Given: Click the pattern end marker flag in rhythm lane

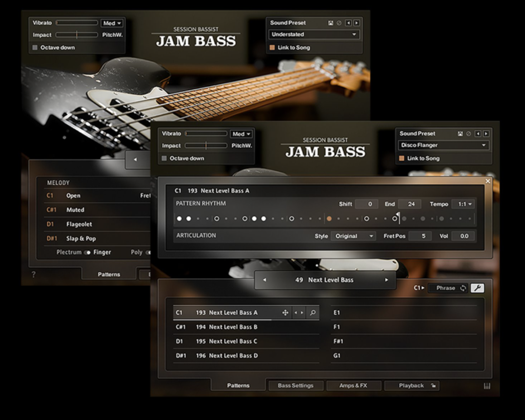Looking at the screenshot, I should tap(398, 215).
